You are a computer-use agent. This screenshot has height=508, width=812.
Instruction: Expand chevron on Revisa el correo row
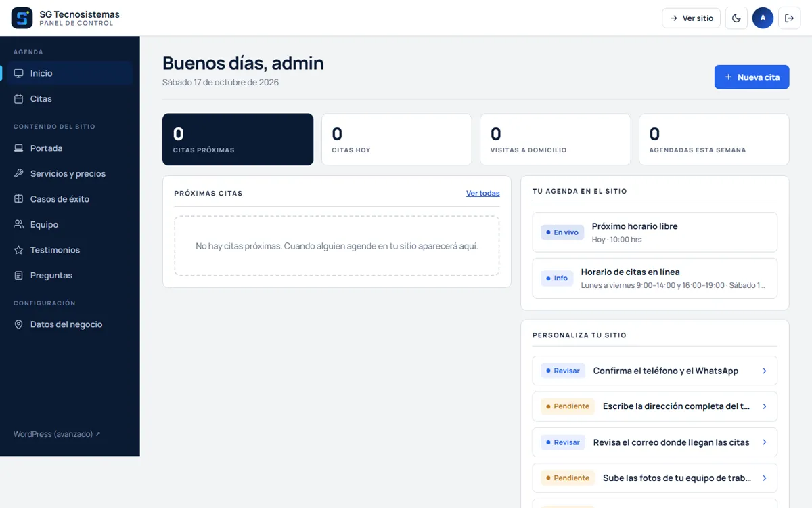click(x=765, y=442)
